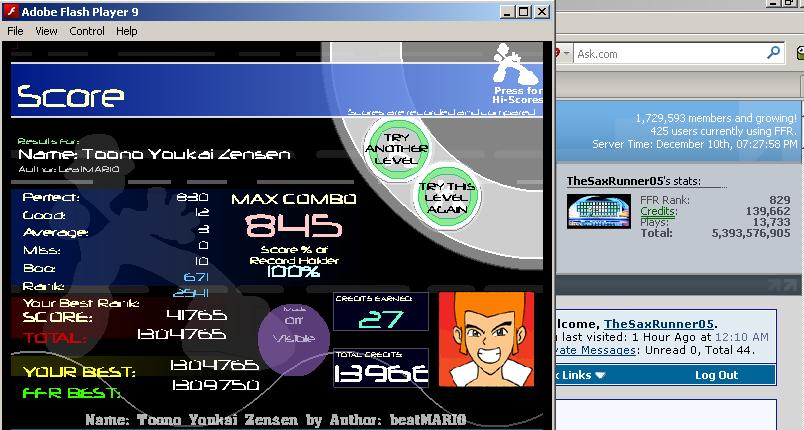The height and width of the screenshot is (430, 804).
Task: Click Try This Level Again button
Action: coord(447,197)
